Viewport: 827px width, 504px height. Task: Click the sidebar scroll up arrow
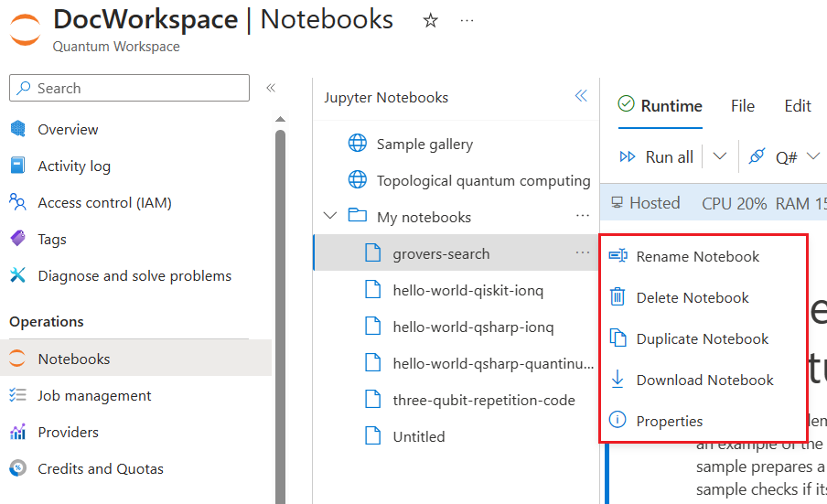click(x=281, y=119)
